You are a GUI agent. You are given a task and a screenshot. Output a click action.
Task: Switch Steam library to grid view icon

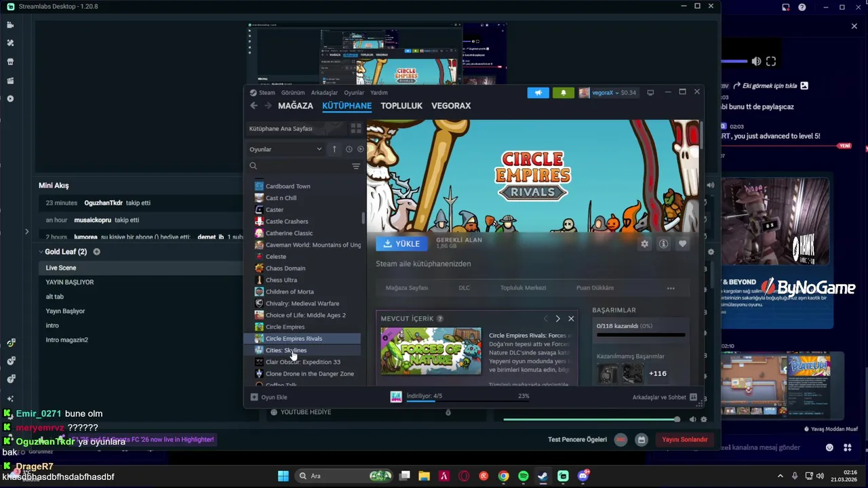click(x=355, y=128)
